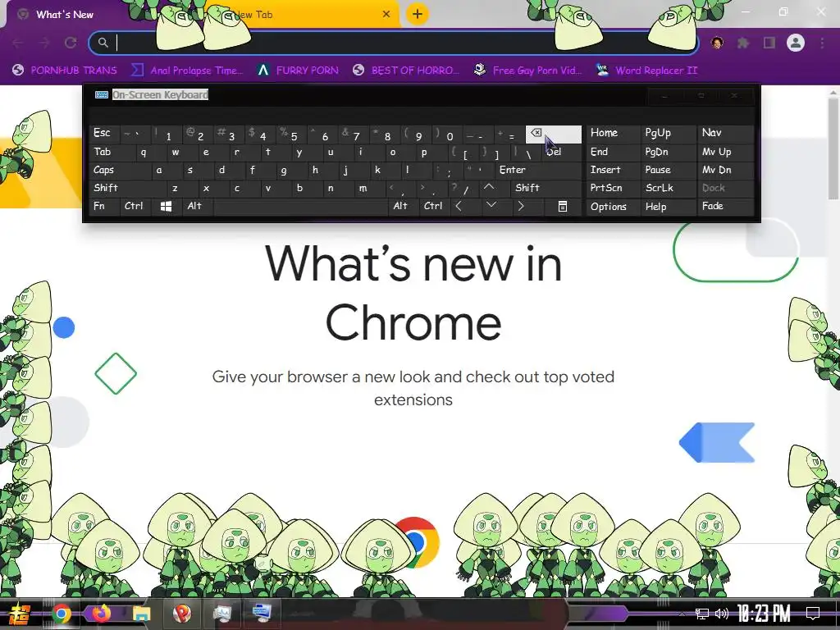Go back using Chrome's back arrow
Screen dimensions: 840x630
click(18, 43)
